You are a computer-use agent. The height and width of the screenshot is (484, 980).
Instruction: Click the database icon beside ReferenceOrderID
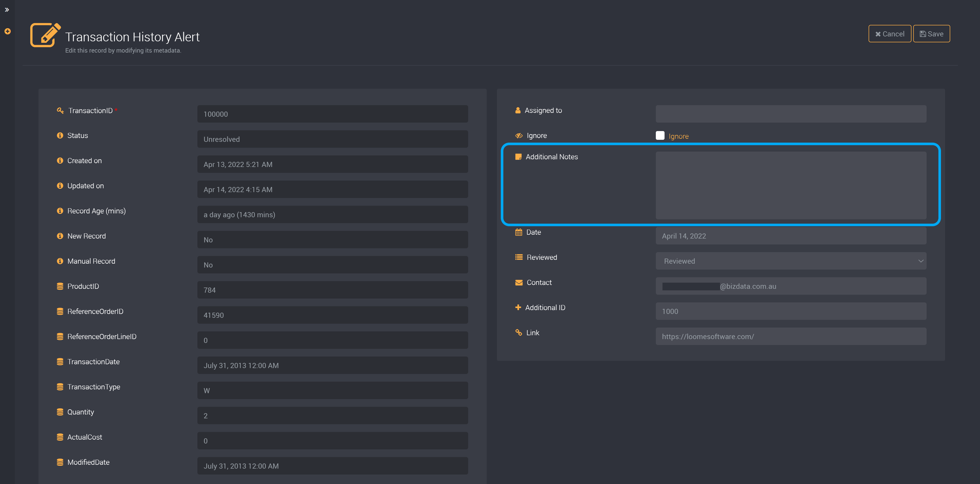[60, 311]
